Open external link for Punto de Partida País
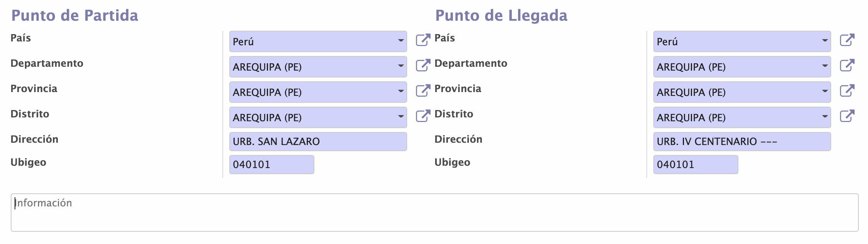868x244 pixels. pyautogui.click(x=423, y=40)
